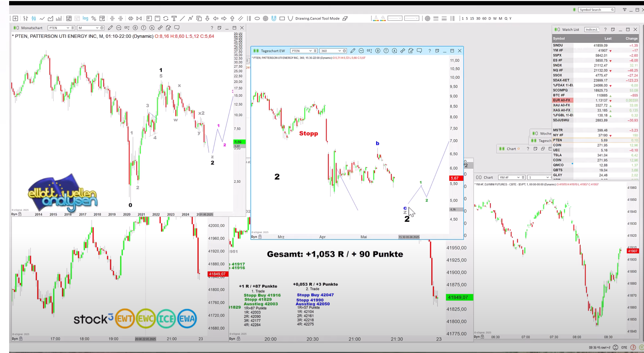
Task: Toggle percent scale button
Action: point(94,18)
